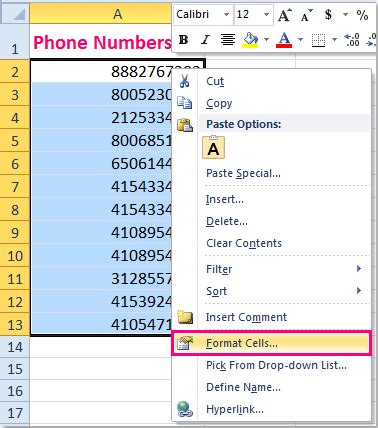Click cell starting with 3128557
Image resolution: width=378 pixels, height=428 pixels.
pyautogui.click(x=101, y=279)
